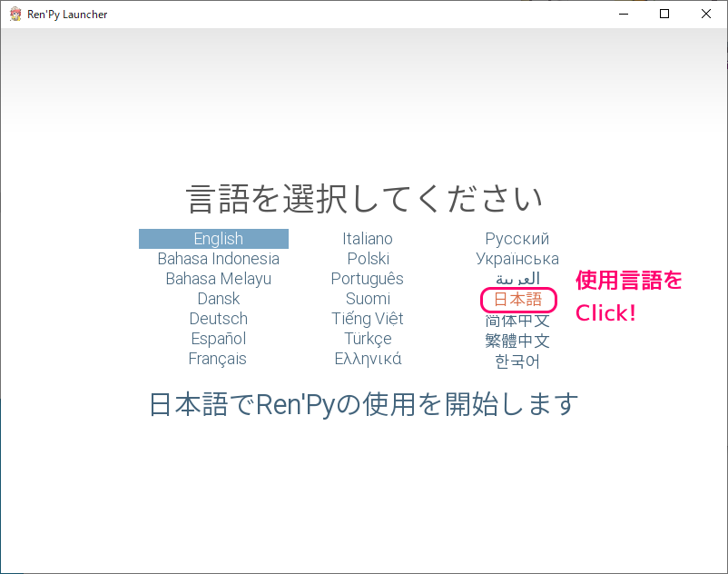
Task: Select Italiano language
Action: (x=368, y=239)
